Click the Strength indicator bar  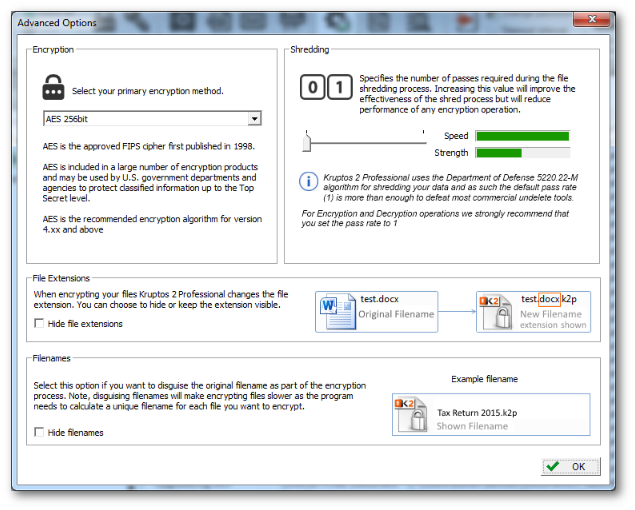pyautogui.click(x=522, y=153)
